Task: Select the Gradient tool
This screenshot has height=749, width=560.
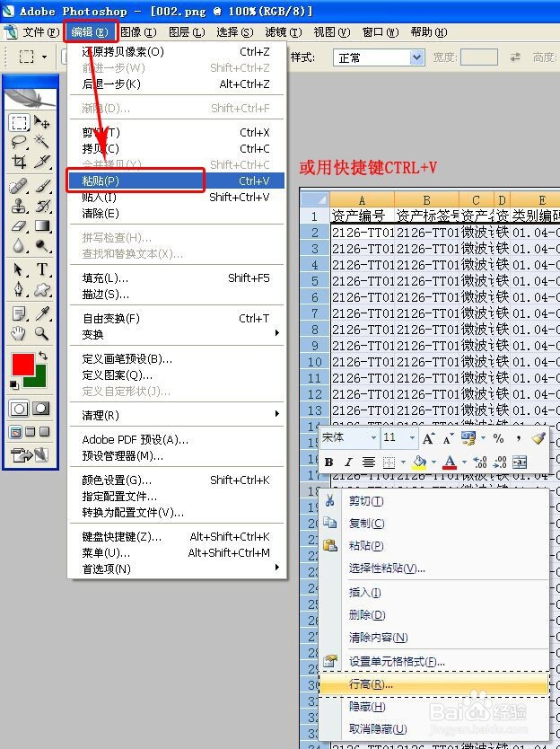Action: (x=42, y=225)
